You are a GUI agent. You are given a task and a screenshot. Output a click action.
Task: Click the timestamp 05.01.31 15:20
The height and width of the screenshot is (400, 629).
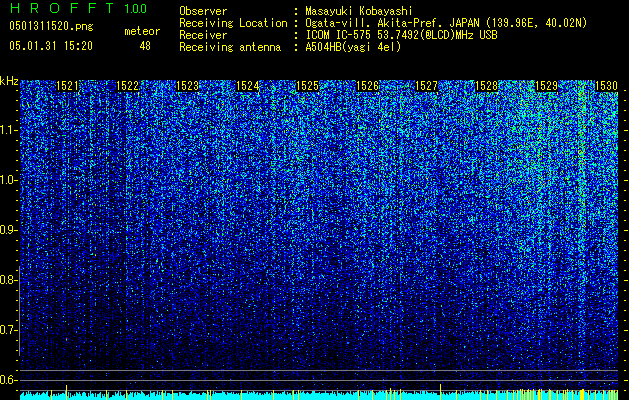pyautogui.click(x=51, y=46)
